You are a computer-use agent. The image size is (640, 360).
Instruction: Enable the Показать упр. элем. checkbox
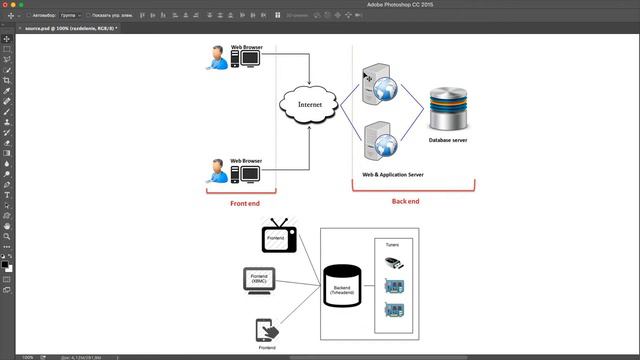88,15
